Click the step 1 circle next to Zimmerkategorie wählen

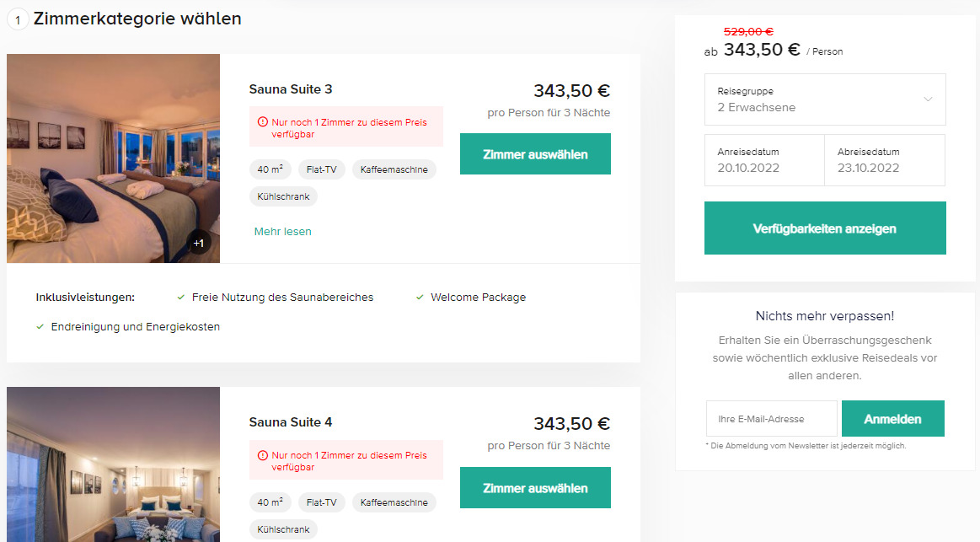tap(18, 20)
